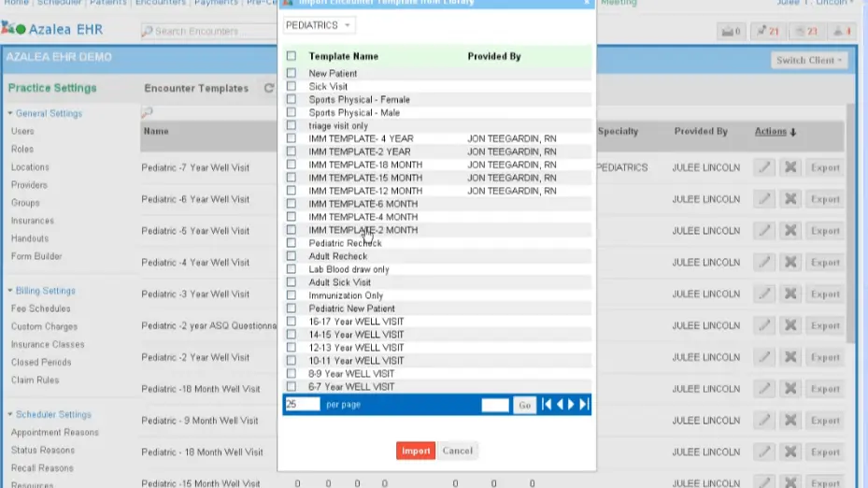Go to the next page of templates
Image resolution: width=868 pixels, height=488 pixels.
tap(571, 405)
